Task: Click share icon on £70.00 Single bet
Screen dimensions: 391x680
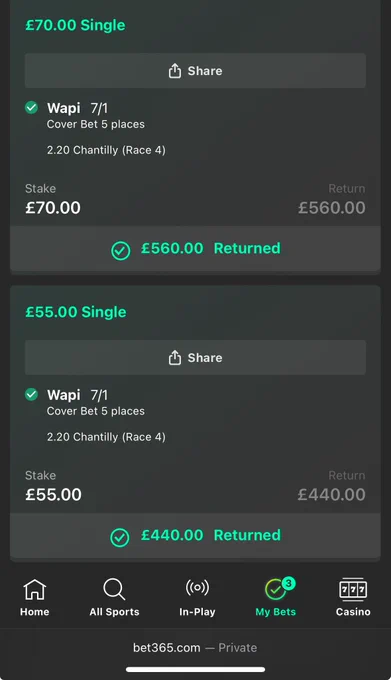Action: pos(175,70)
